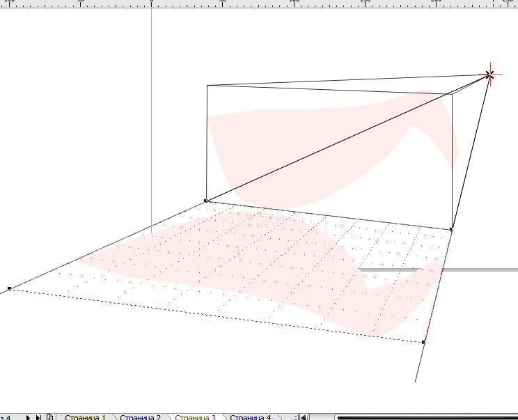Click the red vanishing point cross marker
The height and width of the screenshot is (420, 518).
point(490,74)
